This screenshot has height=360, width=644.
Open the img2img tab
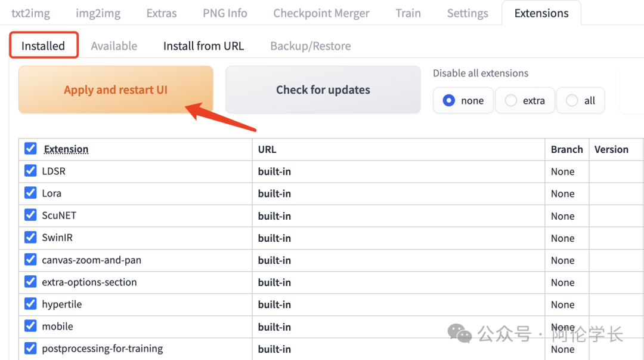click(x=98, y=13)
